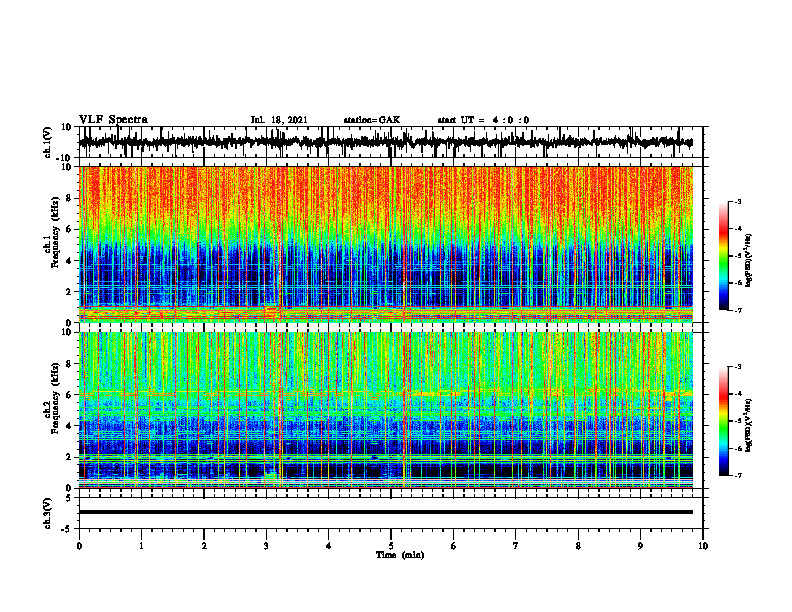Click the ch.1 voltage waveform trace
The height and width of the screenshot is (612, 792).
tap(386, 142)
